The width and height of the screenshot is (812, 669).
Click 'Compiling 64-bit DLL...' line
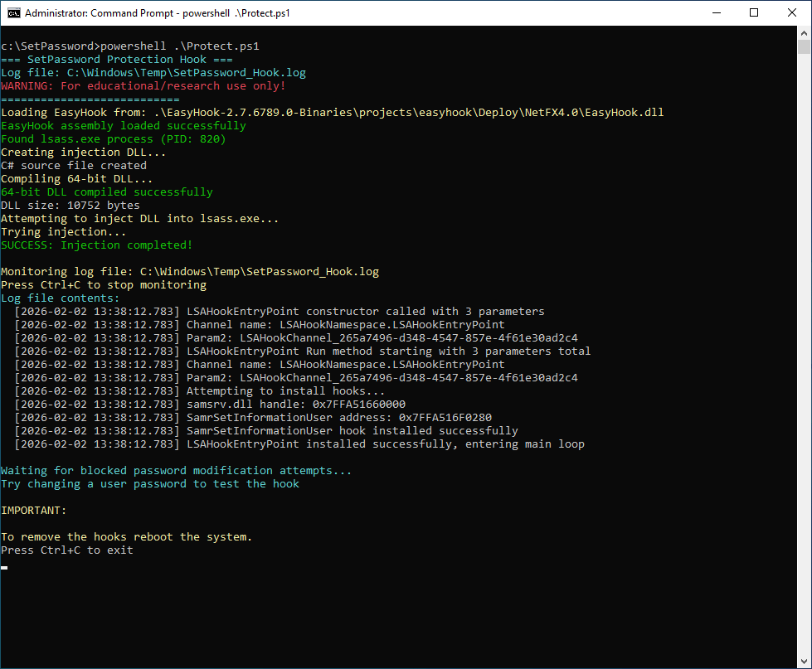tap(76, 179)
